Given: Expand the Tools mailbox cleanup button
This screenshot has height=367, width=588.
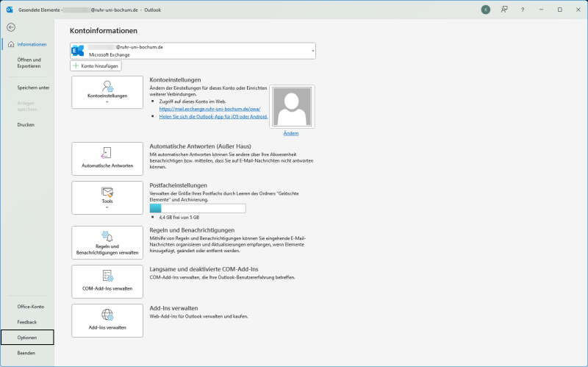Looking at the screenshot, I should point(107,197).
